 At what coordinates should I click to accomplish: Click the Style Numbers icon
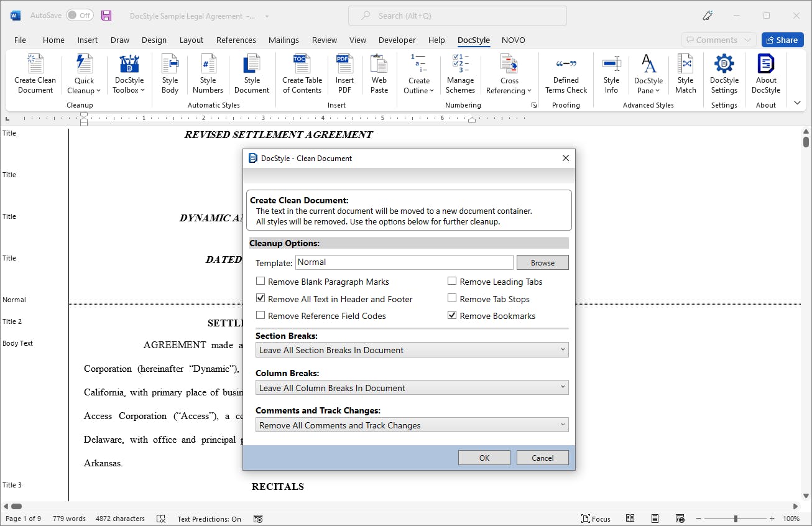point(208,64)
